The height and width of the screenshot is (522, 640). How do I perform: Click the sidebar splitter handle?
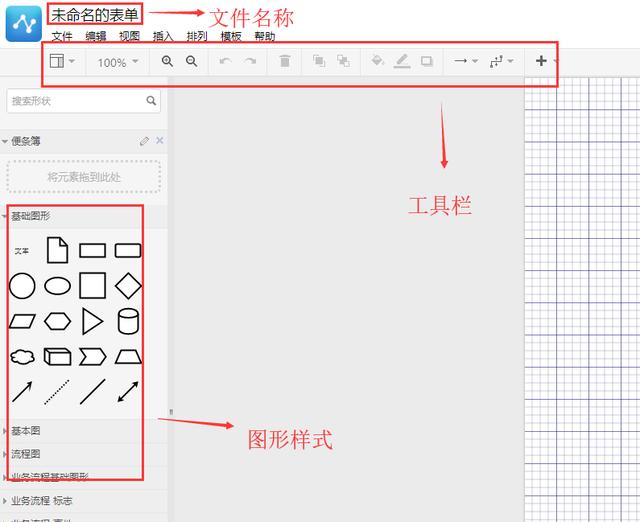[x=171, y=412]
